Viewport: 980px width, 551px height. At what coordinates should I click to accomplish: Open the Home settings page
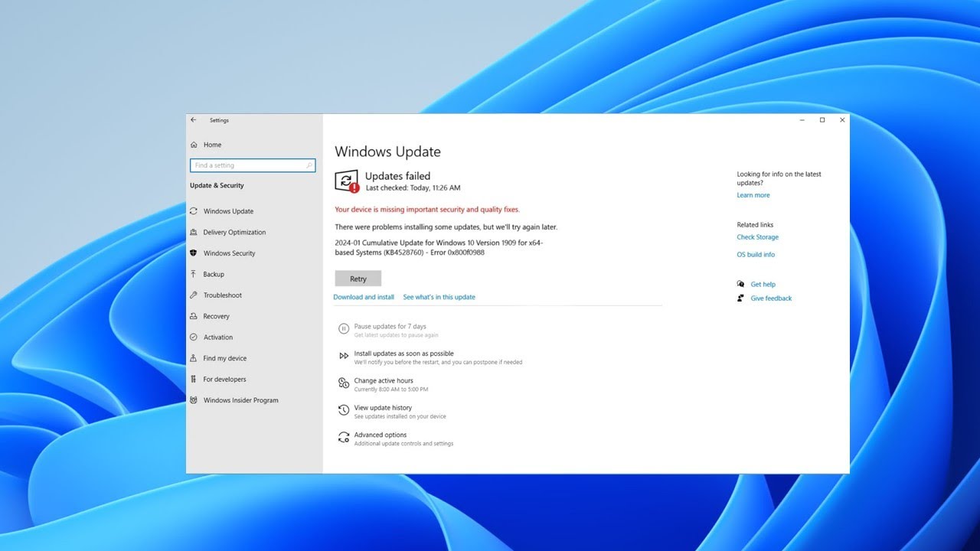coord(213,145)
